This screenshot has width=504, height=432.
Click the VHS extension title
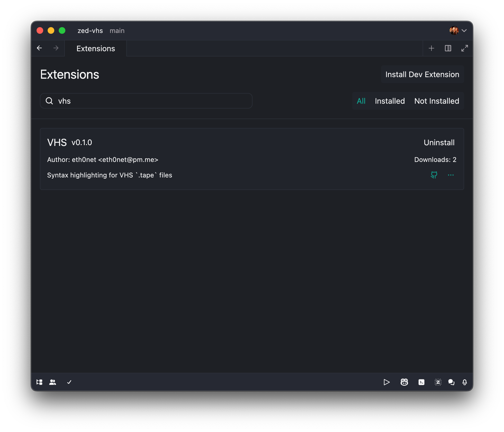[57, 143]
